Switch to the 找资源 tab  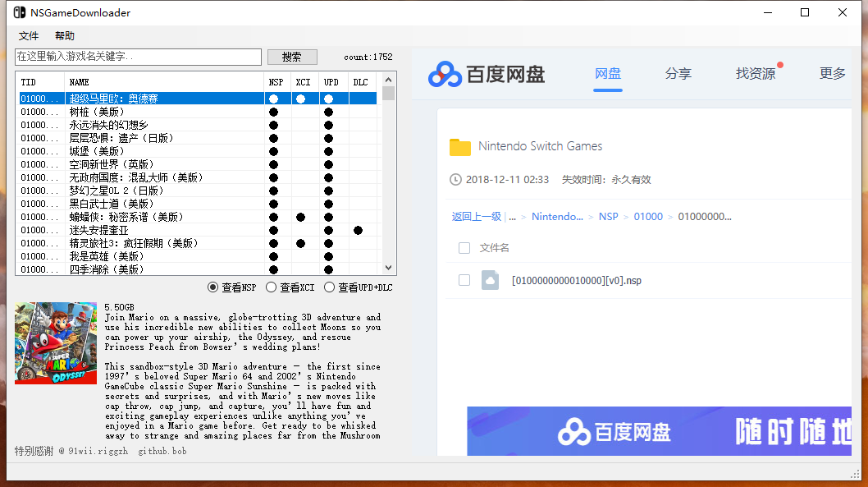point(755,74)
